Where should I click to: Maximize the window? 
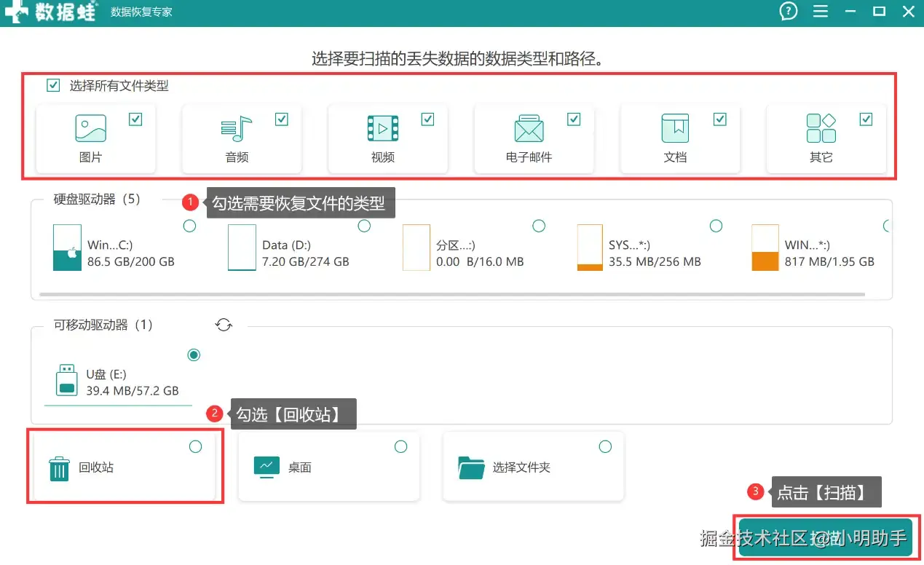[x=879, y=11]
